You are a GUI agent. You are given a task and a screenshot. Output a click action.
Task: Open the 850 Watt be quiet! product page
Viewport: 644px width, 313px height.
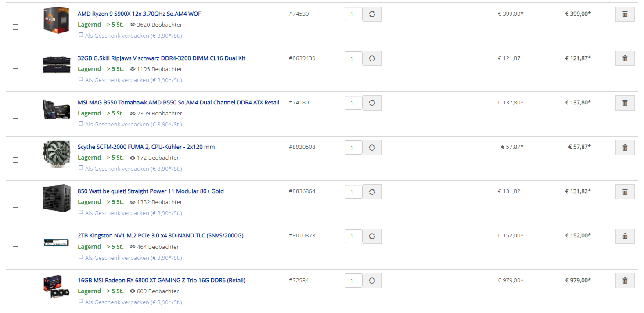click(x=151, y=191)
